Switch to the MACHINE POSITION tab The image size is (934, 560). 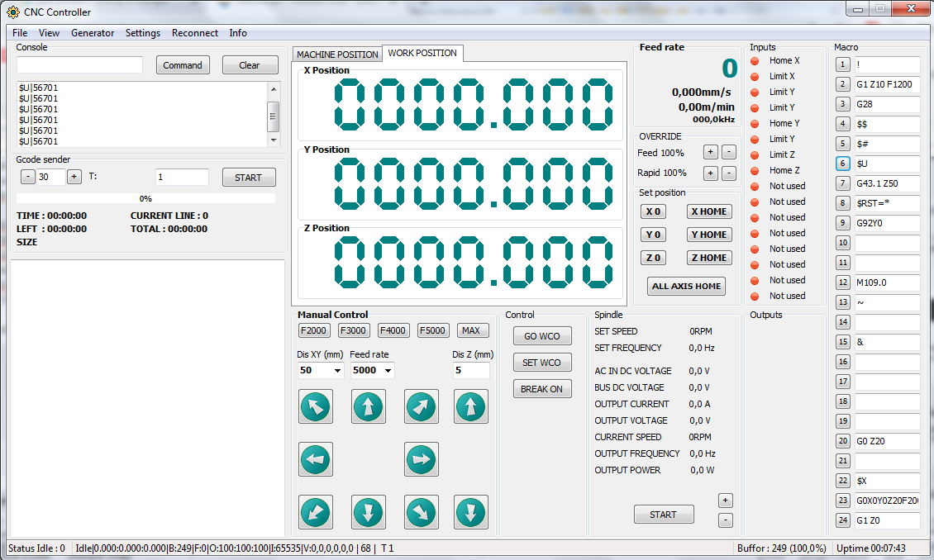point(337,55)
